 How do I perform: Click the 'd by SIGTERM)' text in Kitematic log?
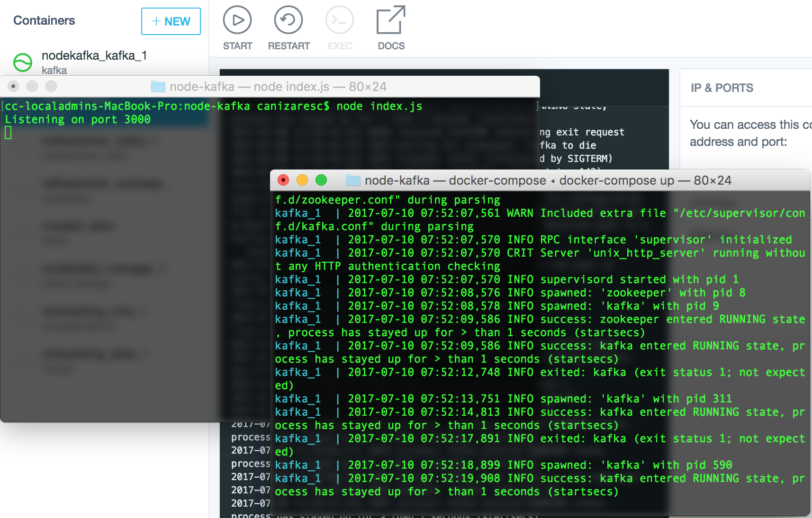[x=576, y=158]
